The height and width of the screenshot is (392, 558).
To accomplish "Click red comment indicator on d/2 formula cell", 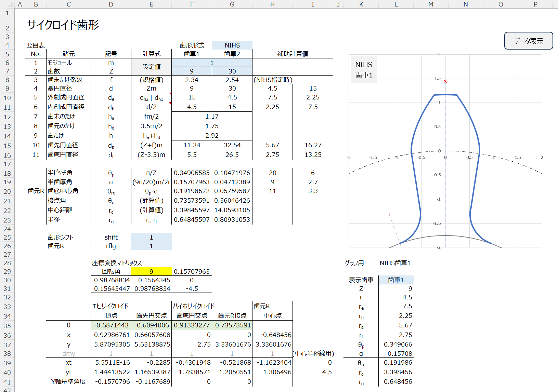I will 170,103.
